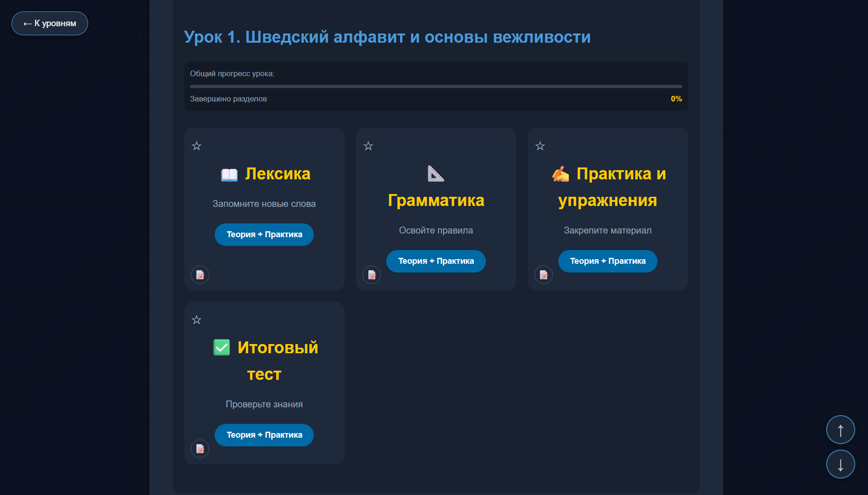Click the scroll-to-bottom arrow button
Screen dimensions: 868x495
coord(840,464)
